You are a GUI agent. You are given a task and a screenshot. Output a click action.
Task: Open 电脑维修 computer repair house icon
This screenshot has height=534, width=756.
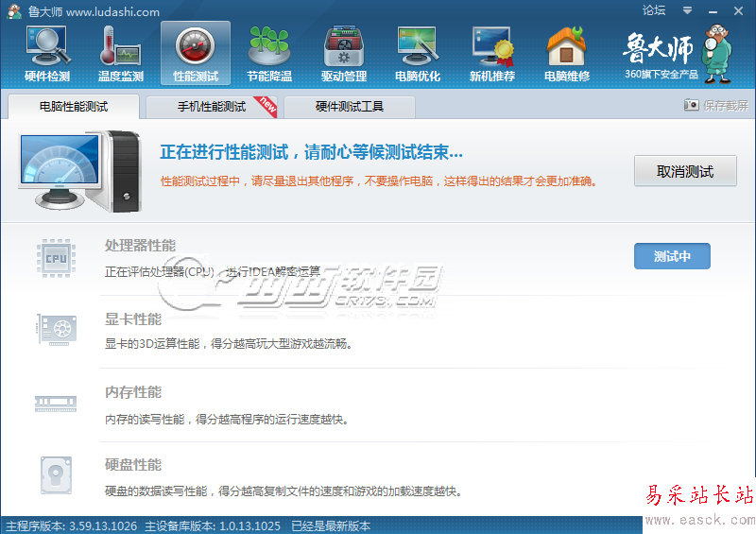tap(567, 54)
